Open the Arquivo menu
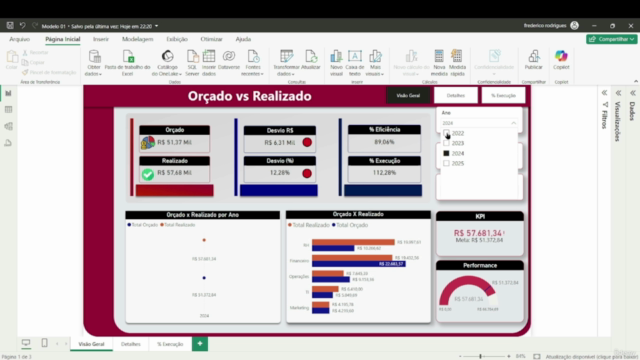The height and width of the screenshot is (360, 640). [x=20, y=39]
